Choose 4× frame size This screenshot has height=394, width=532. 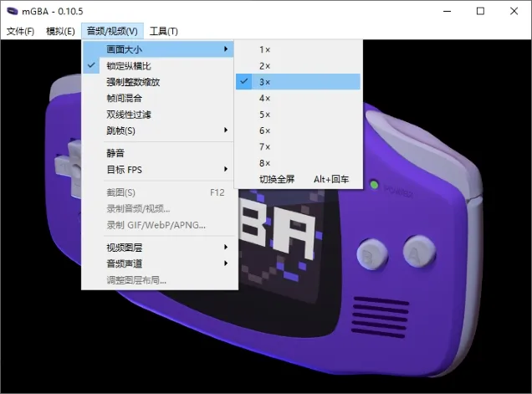(265, 98)
